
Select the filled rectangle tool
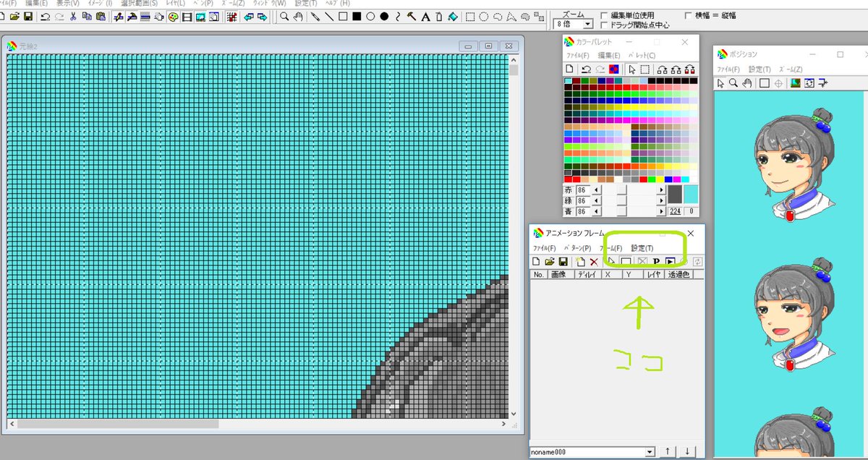tap(357, 16)
